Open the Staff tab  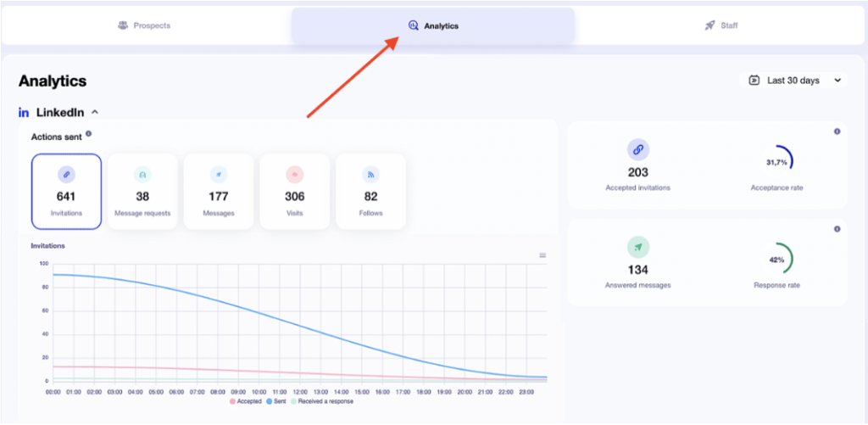(721, 25)
